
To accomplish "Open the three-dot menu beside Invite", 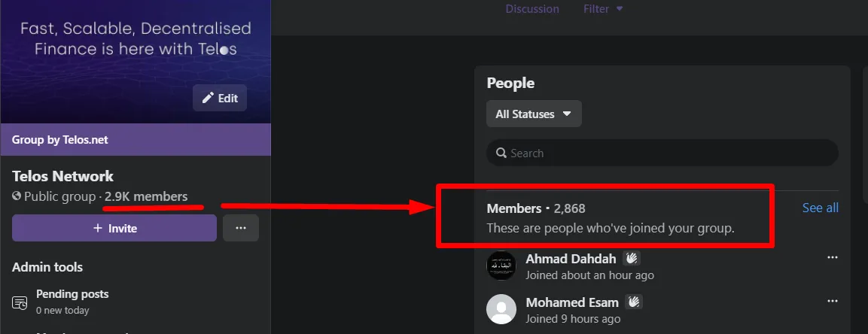I will [x=241, y=228].
